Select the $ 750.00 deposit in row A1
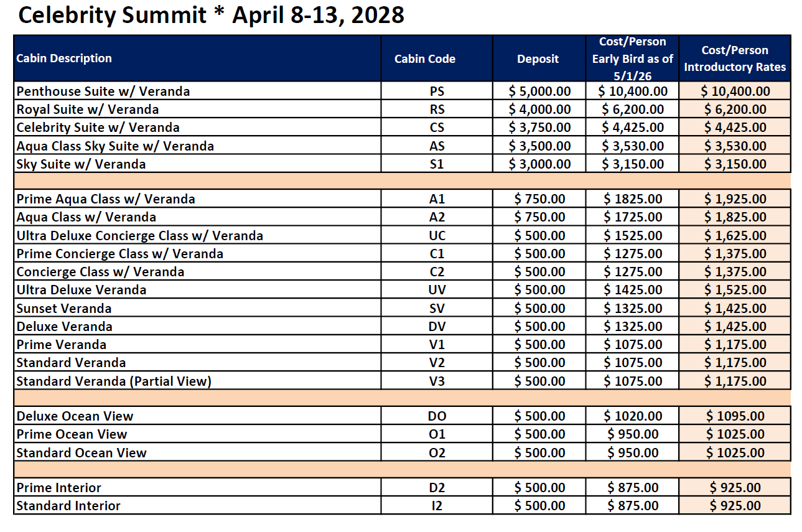This screenshot has height=532, width=802. click(539, 199)
